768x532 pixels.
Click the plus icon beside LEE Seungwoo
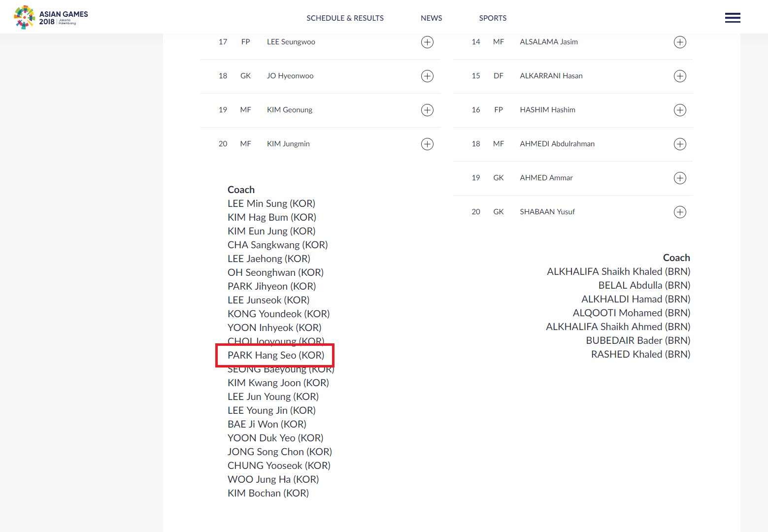click(427, 42)
